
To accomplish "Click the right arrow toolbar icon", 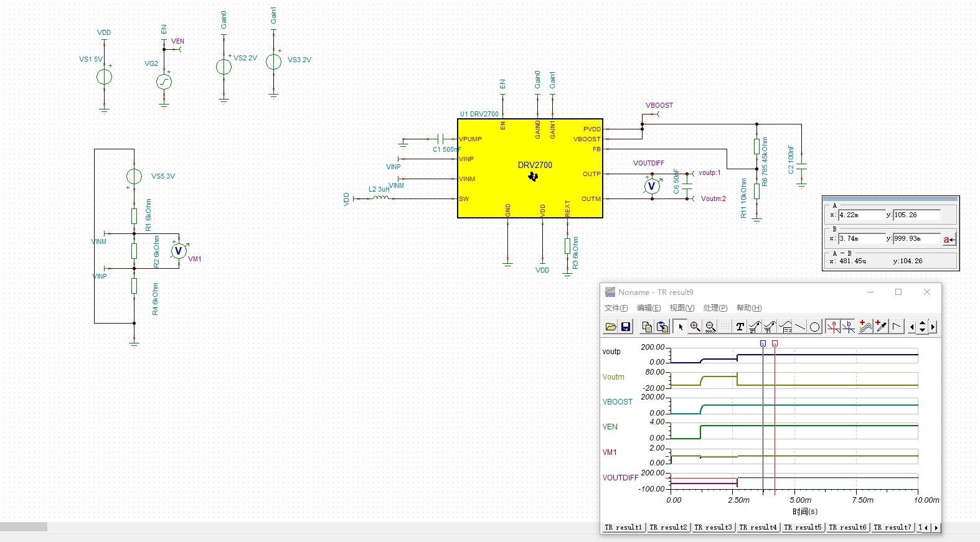I will click(x=933, y=327).
